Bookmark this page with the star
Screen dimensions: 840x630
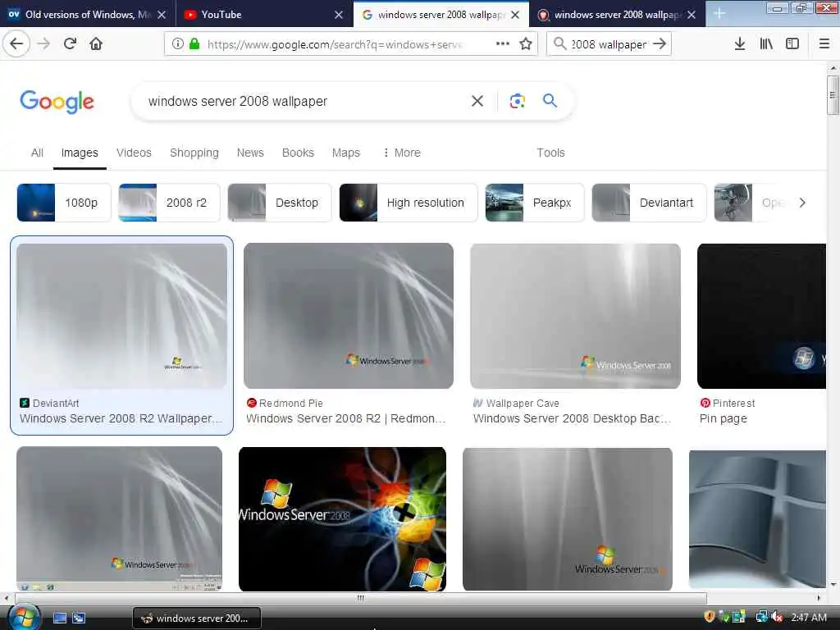coord(526,44)
